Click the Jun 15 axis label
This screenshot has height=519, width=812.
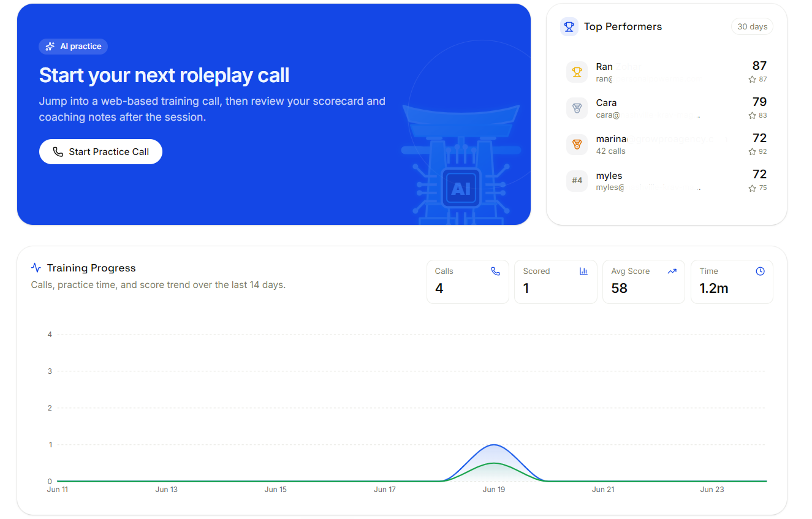coord(276,490)
